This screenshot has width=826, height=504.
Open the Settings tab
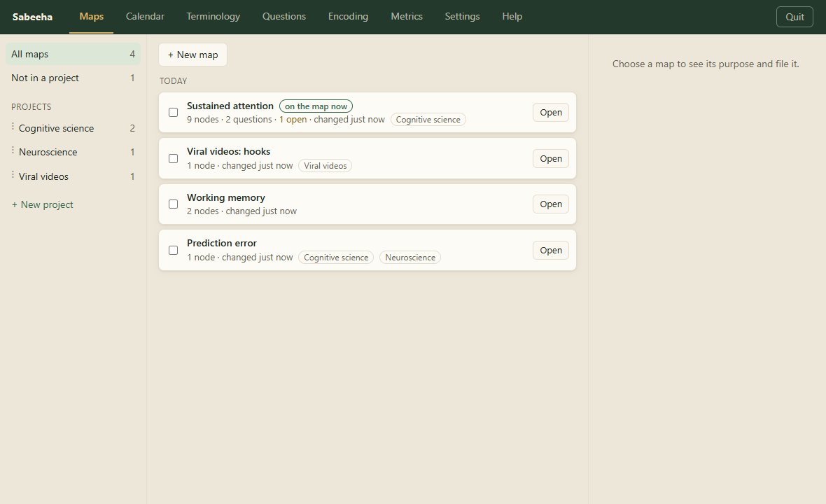462,16
